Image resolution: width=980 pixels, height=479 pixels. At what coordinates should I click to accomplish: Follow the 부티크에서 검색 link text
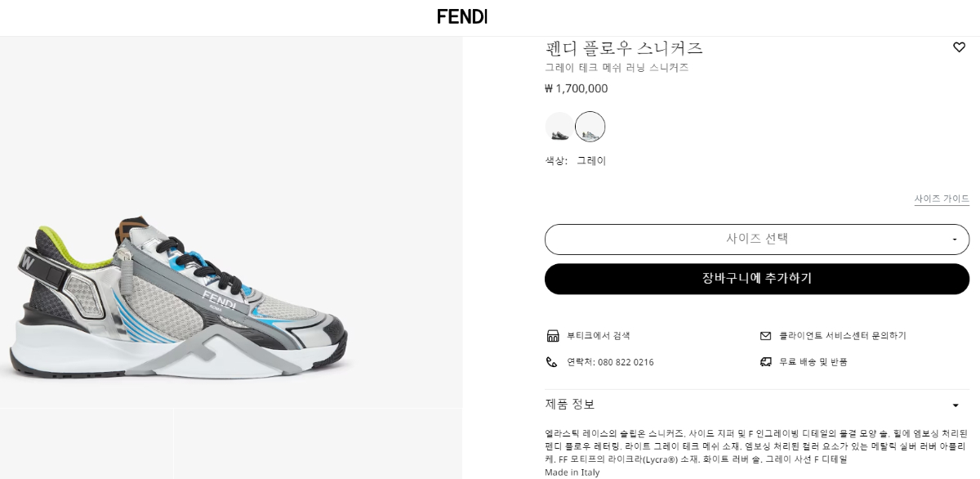[x=599, y=336]
